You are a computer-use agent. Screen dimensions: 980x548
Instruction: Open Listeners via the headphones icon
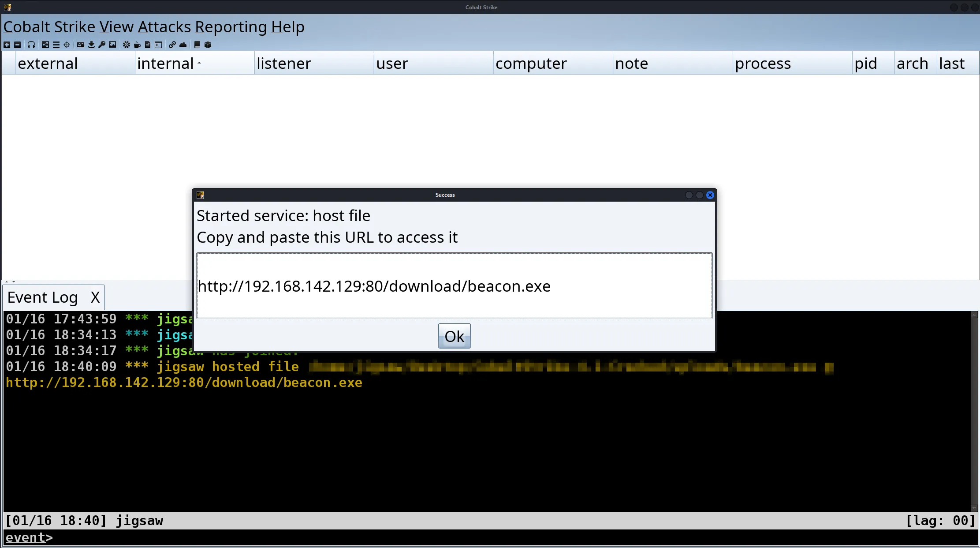(x=31, y=45)
